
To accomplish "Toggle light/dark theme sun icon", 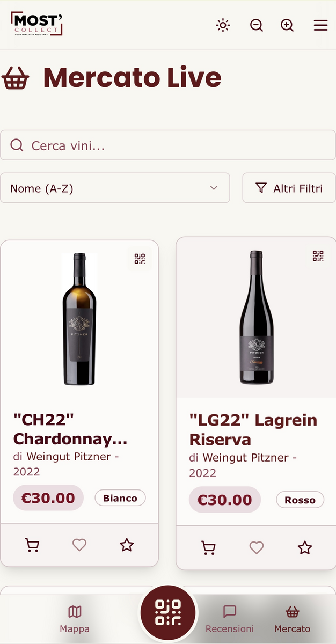I will tap(223, 25).
